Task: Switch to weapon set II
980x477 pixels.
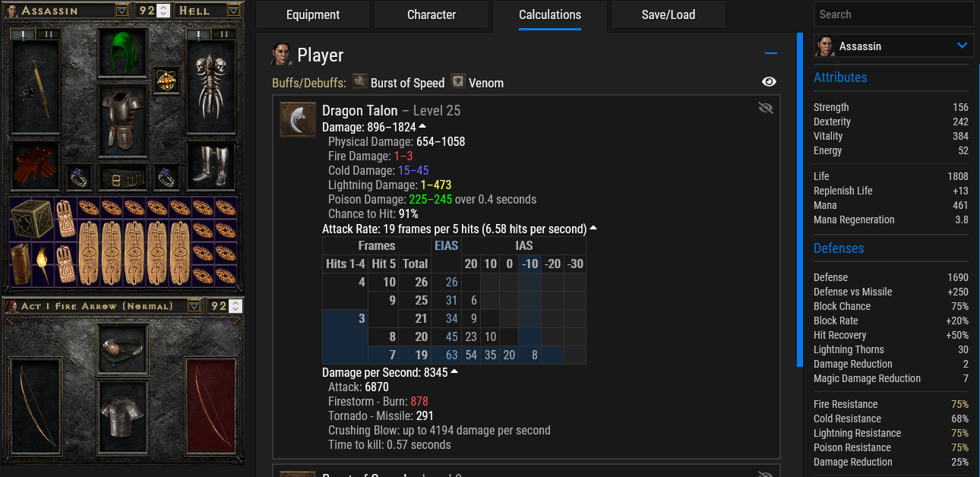Action: [x=49, y=34]
